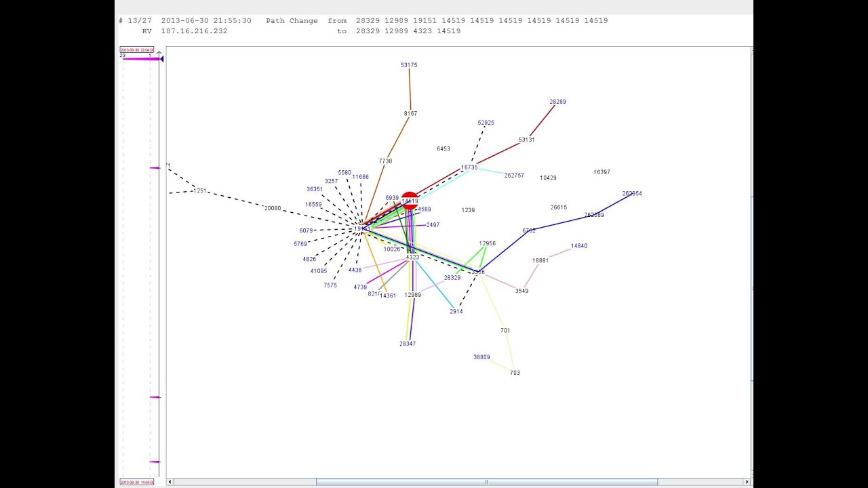This screenshot has height=488, width=868.
Task: Select AS node 10429
Action: tap(548, 178)
